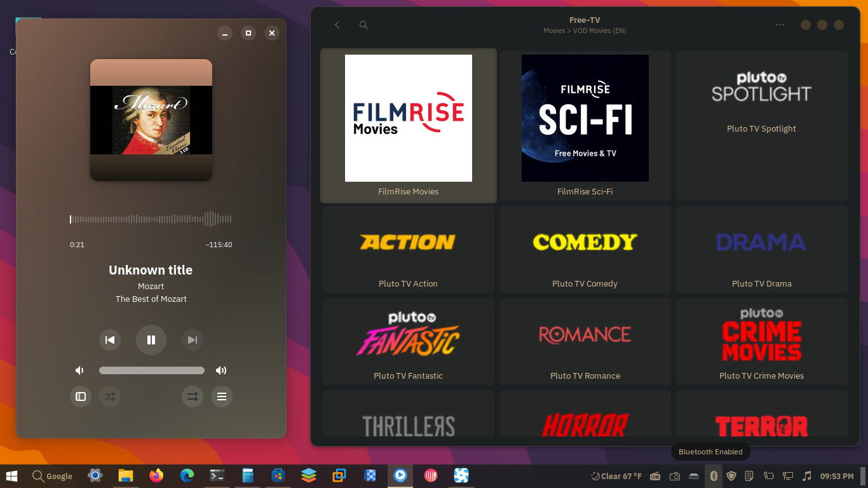Open the orange-blue overlapping squares app
The width and height of the screenshot is (868, 488).
[x=339, y=475]
